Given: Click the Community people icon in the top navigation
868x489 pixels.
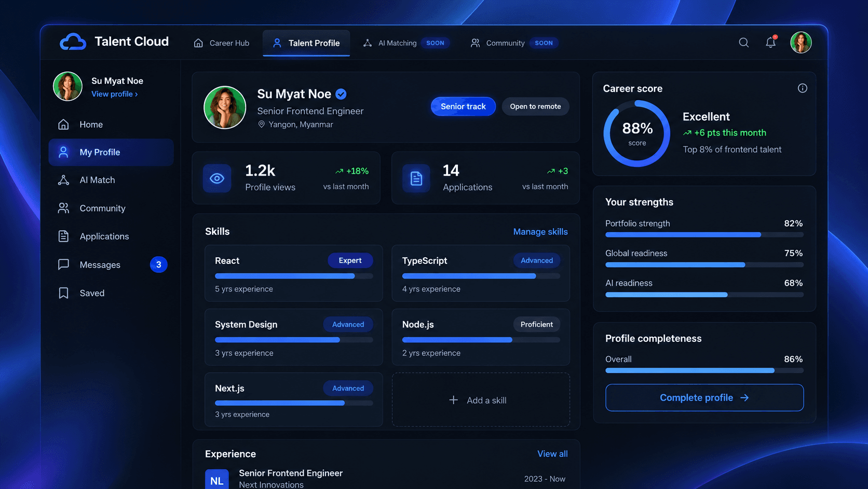Looking at the screenshot, I should click(475, 43).
